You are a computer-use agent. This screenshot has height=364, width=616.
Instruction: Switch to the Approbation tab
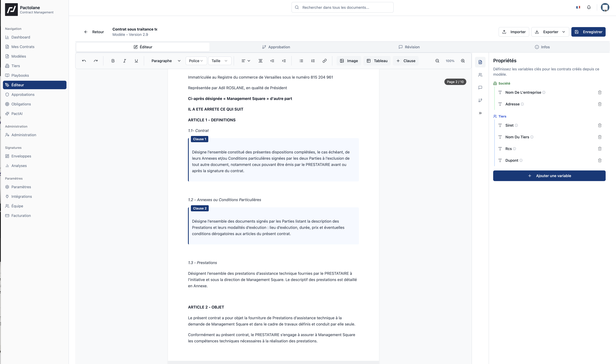[x=276, y=47]
